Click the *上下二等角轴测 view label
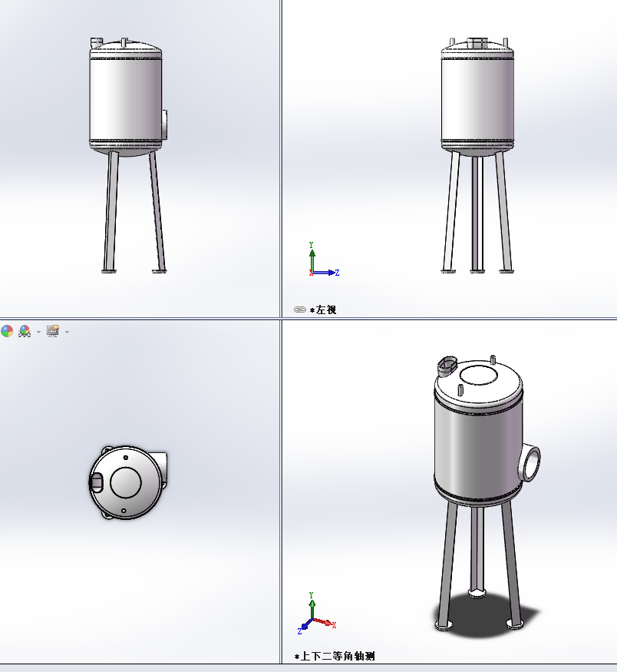 click(335, 656)
